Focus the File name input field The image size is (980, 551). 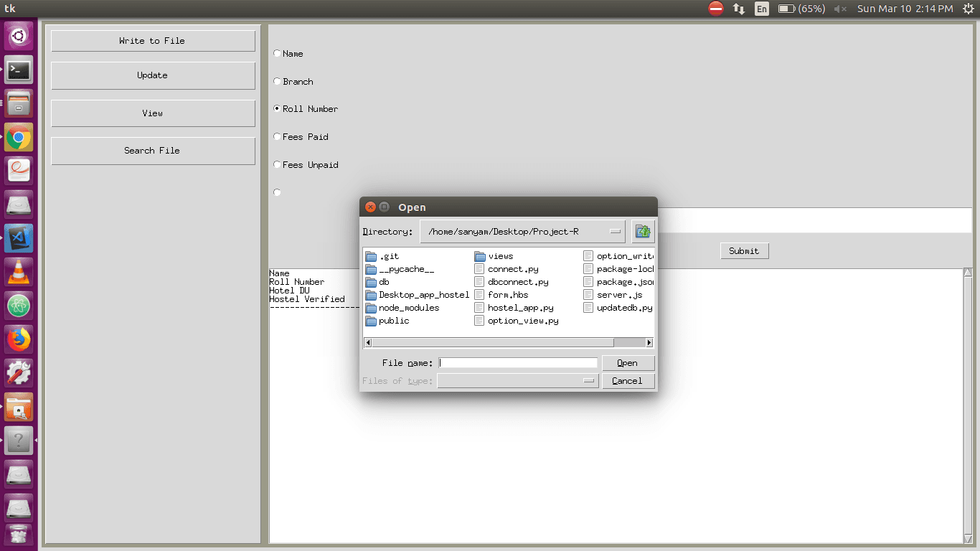pyautogui.click(x=518, y=363)
